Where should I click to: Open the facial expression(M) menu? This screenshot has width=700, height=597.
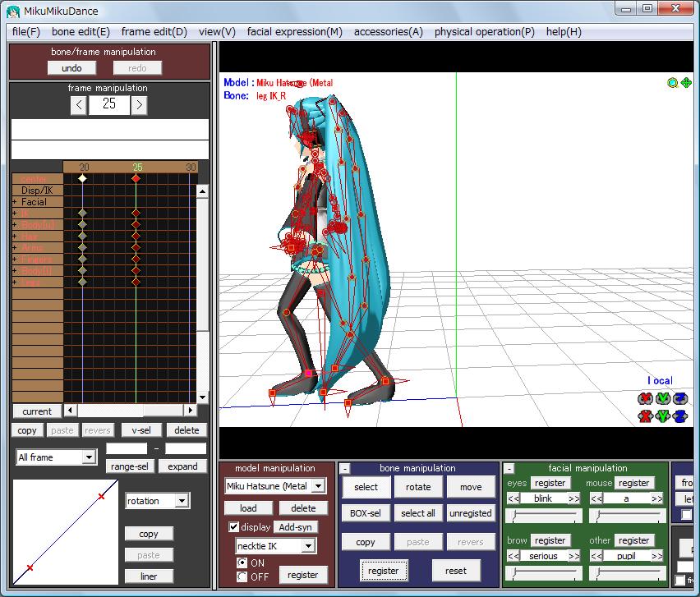coord(295,32)
